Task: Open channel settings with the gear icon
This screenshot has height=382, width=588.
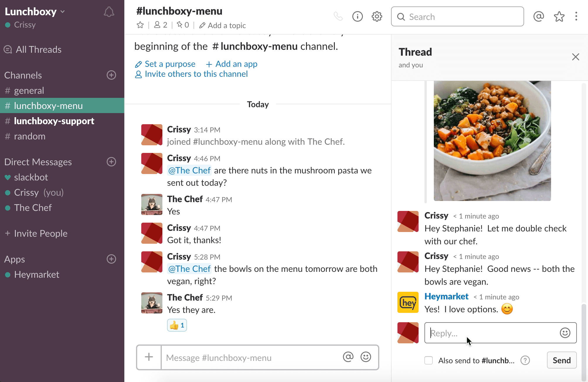Action: point(377,16)
